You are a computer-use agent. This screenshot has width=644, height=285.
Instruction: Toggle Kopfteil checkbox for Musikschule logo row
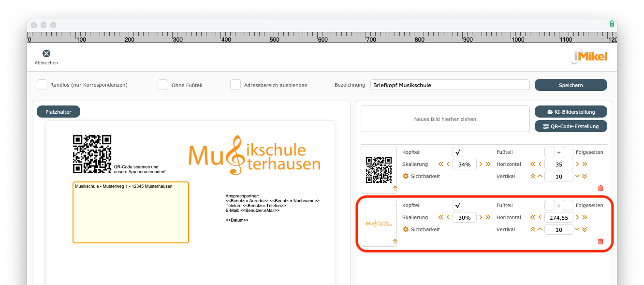pyautogui.click(x=458, y=205)
